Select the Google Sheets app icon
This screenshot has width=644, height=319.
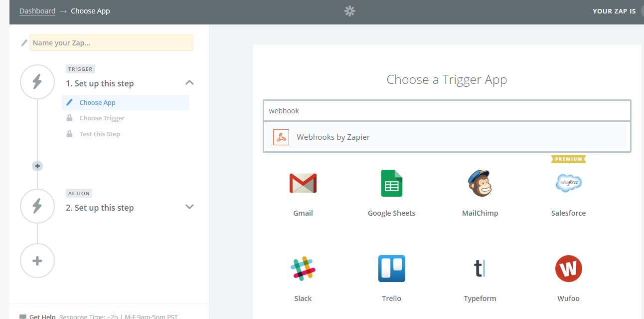point(391,183)
